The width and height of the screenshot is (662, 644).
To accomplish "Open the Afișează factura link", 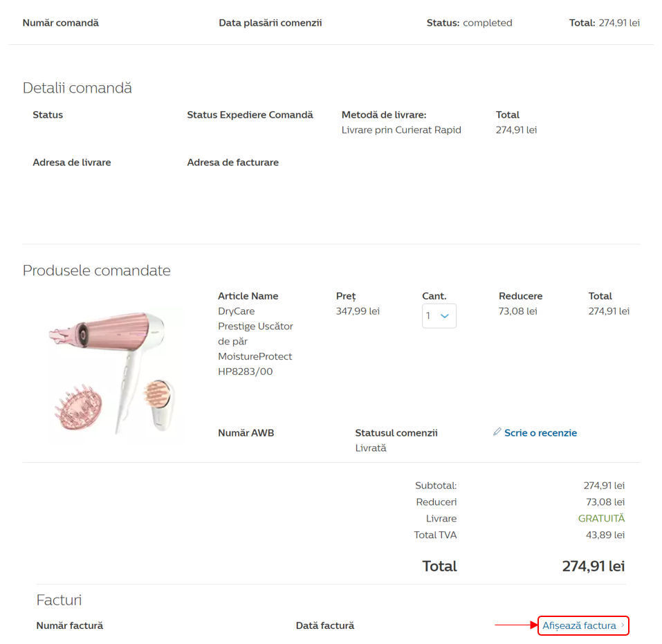I will click(579, 626).
